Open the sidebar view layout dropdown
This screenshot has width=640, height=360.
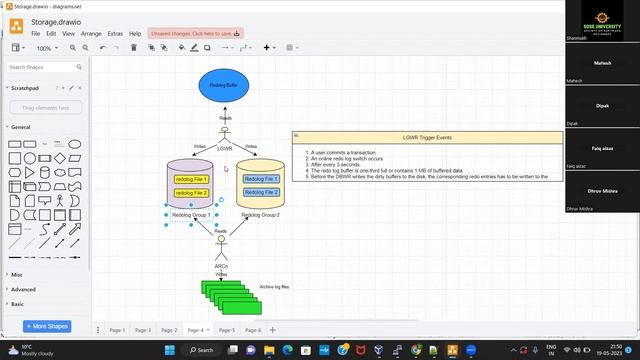(x=18, y=48)
